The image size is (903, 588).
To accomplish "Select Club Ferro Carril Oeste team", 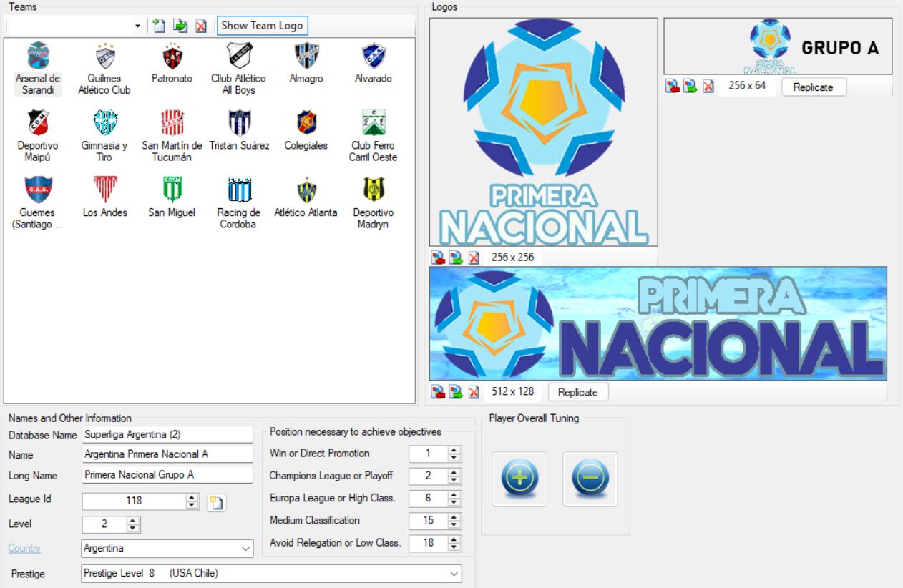I will pos(374,135).
